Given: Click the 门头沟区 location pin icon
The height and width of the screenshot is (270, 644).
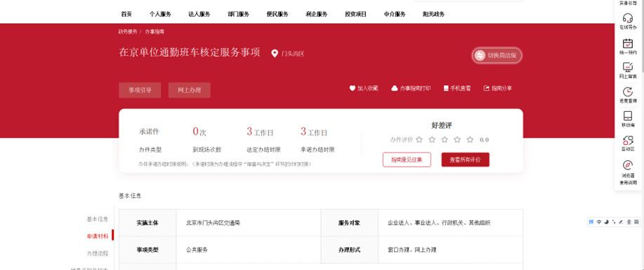Looking at the screenshot, I should pos(275,53).
